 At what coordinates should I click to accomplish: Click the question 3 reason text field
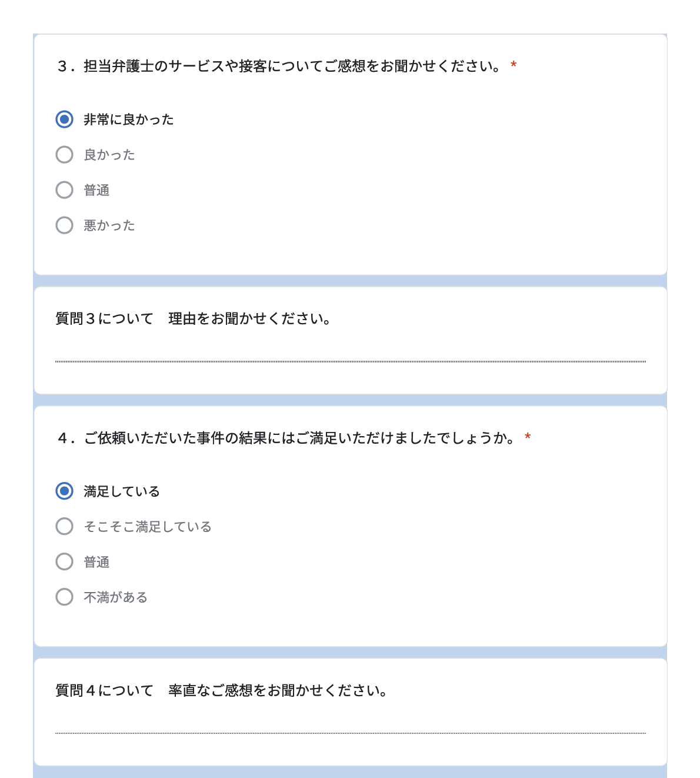(350, 353)
